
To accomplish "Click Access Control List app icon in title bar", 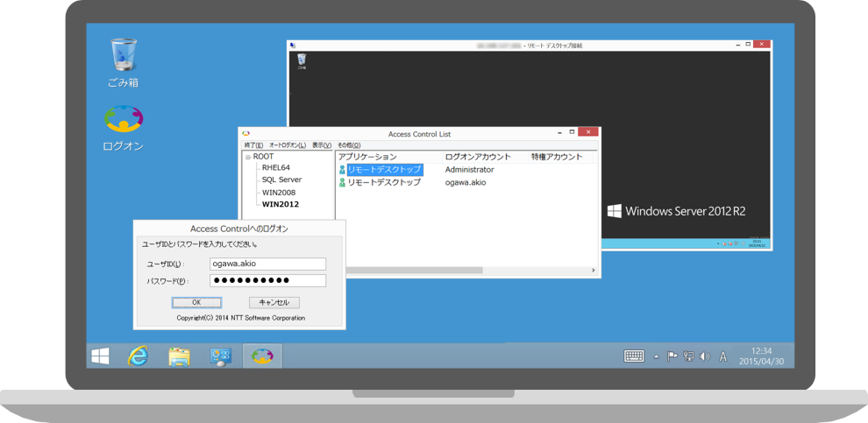I will (246, 133).
